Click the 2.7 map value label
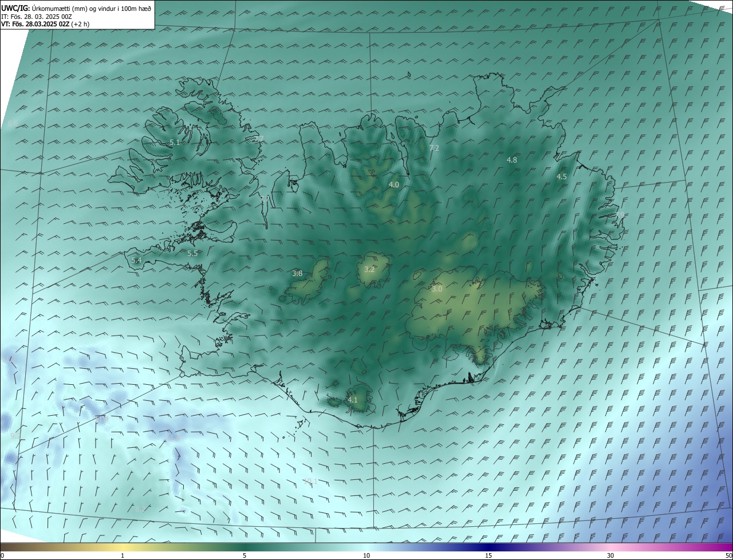Image resolution: width=733 pixels, height=560 pixels. tap(259, 139)
